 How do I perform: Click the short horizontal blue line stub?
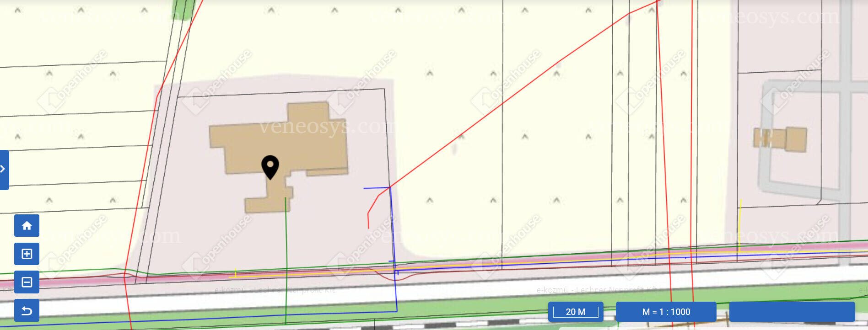click(x=376, y=188)
